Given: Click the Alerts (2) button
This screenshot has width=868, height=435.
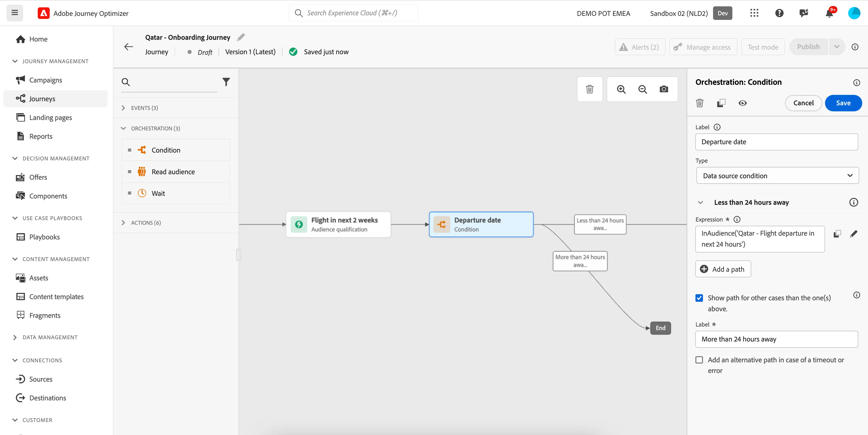Looking at the screenshot, I should tap(640, 47).
